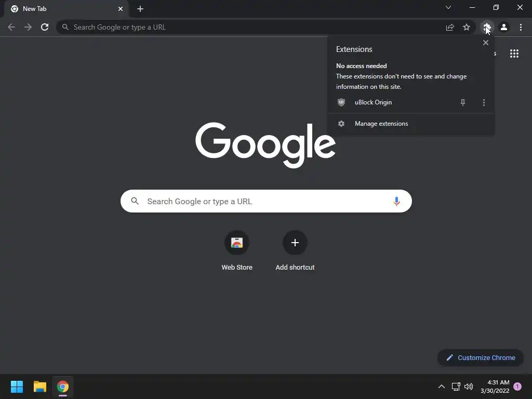Toggle the Extensions puzzle icon
Screen dimensions: 532x399
(487, 27)
